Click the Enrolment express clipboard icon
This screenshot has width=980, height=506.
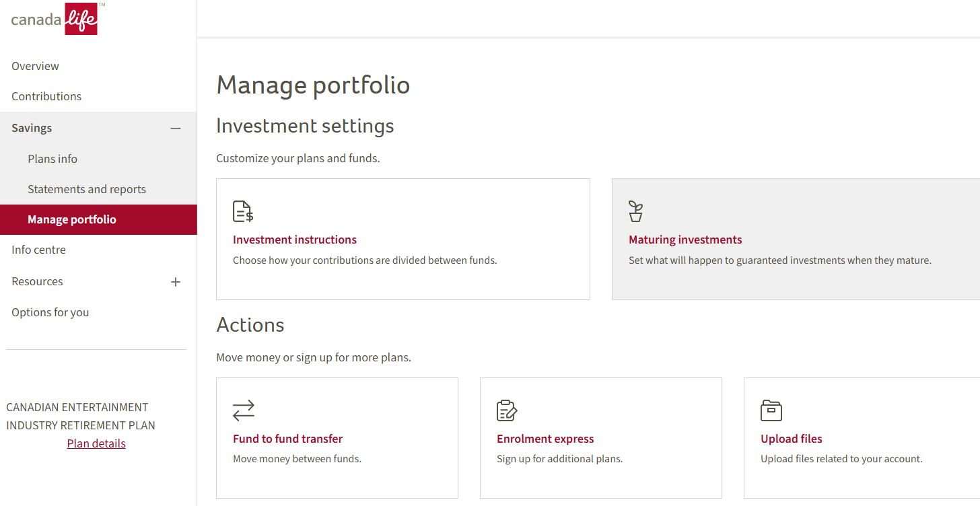507,410
